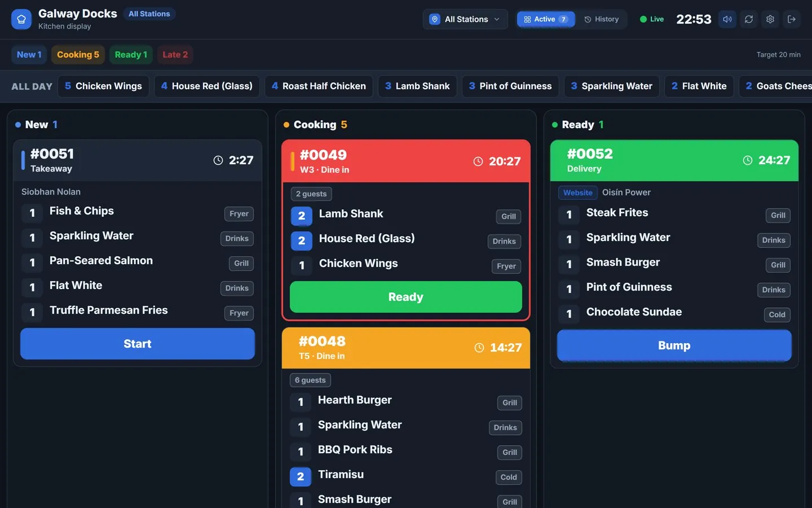
Task: Click the 6 guests badge on #0048
Action: [x=310, y=380]
